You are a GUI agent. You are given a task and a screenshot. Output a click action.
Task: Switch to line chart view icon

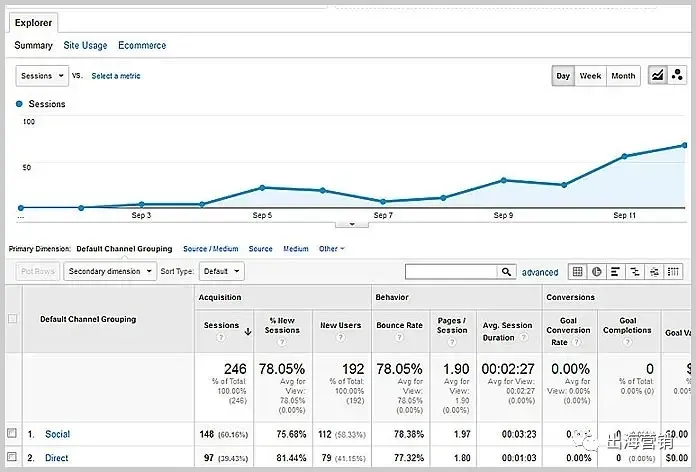657,75
